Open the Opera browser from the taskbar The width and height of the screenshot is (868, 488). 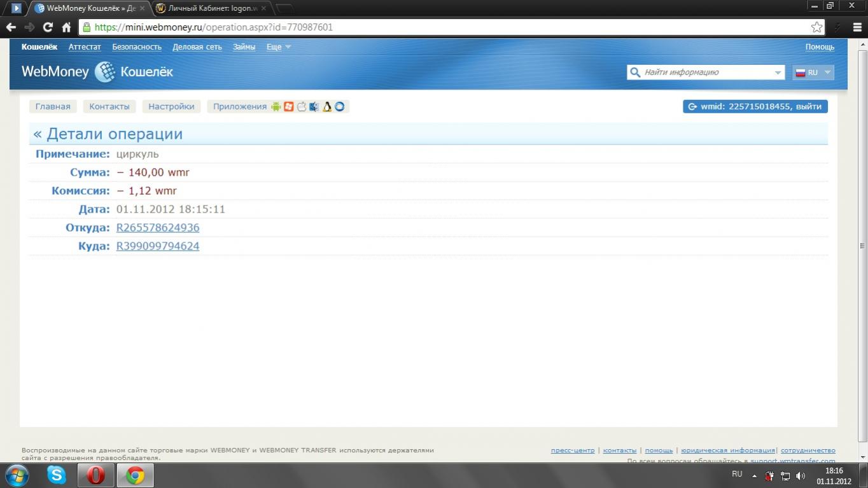coord(95,475)
